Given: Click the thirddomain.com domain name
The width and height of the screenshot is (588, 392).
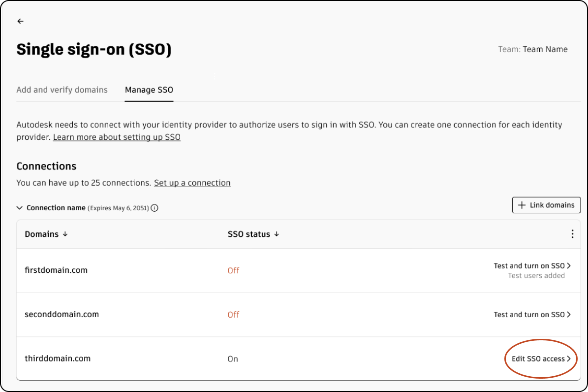Looking at the screenshot, I should (x=58, y=359).
